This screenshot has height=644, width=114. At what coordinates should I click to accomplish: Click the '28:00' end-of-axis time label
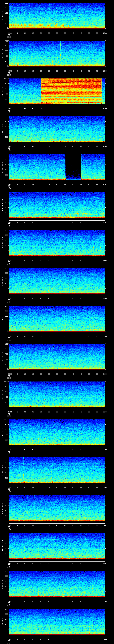coord(105,525)
